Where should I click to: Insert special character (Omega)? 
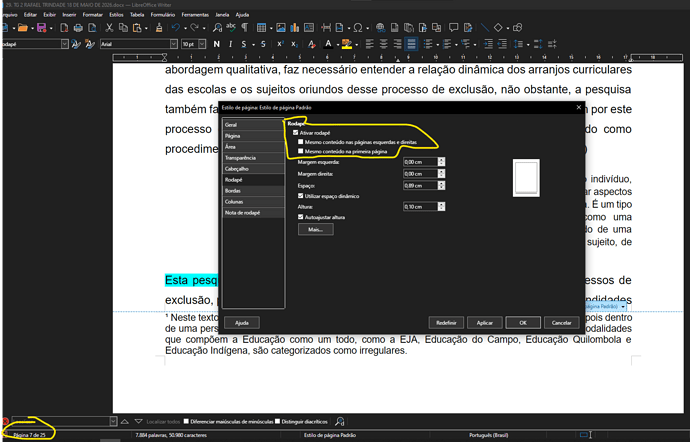pyautogui.click(x=358, y=28)
